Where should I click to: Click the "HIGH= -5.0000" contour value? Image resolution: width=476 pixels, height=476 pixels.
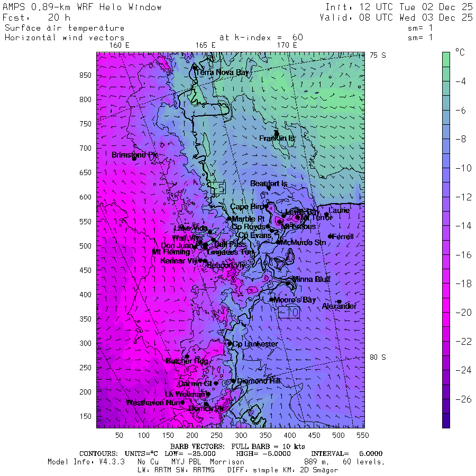[263, 454]
